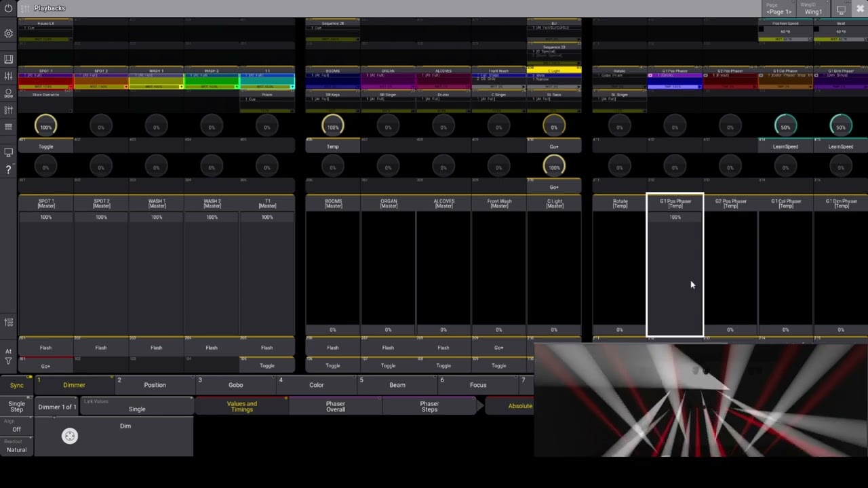The image size is (868, 488).
Task: Click the 3D beam visualizer preview
Action: (701, 400)
